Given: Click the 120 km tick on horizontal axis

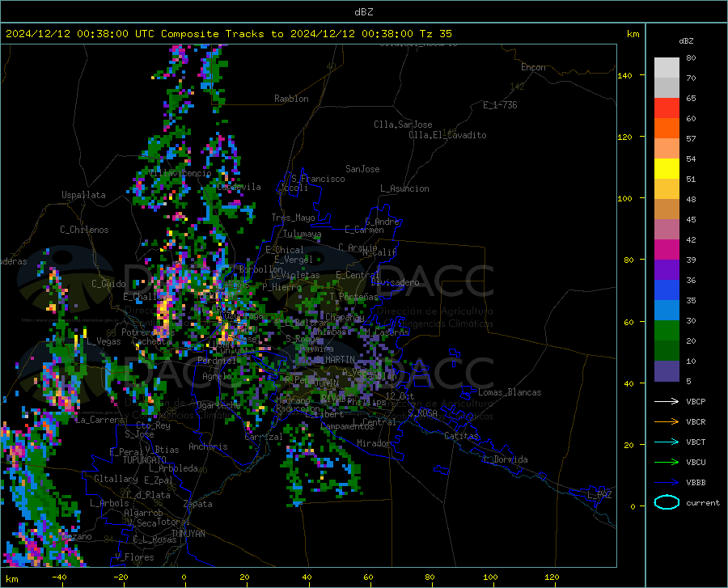Looking at the screenshot, I should [x=552, y=577].
